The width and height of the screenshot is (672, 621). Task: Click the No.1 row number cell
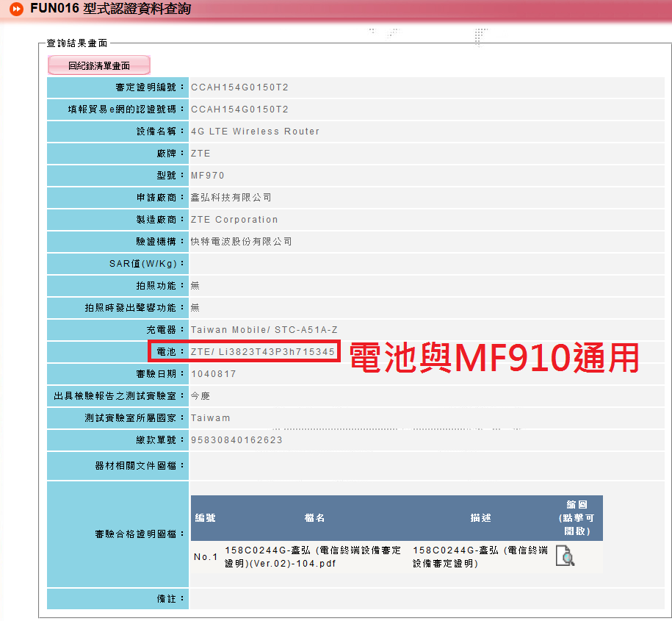(206, 556)
